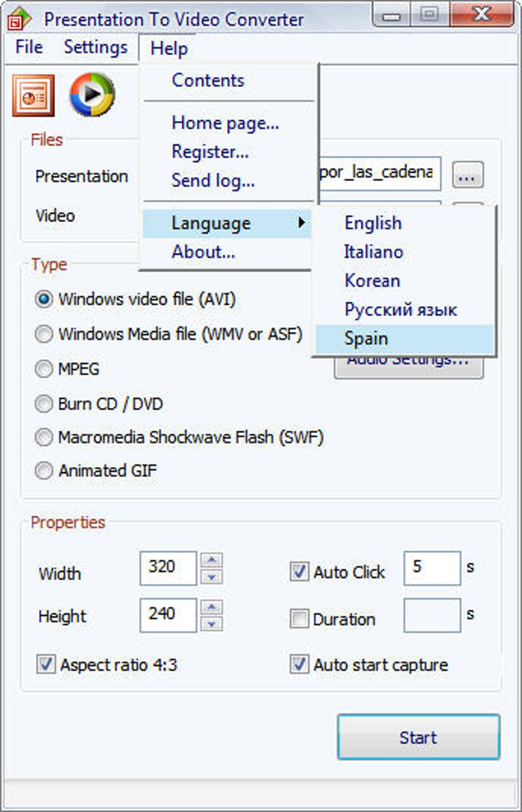
Task: Toggle the Auto Click checkbox
Action: point(299,571)
